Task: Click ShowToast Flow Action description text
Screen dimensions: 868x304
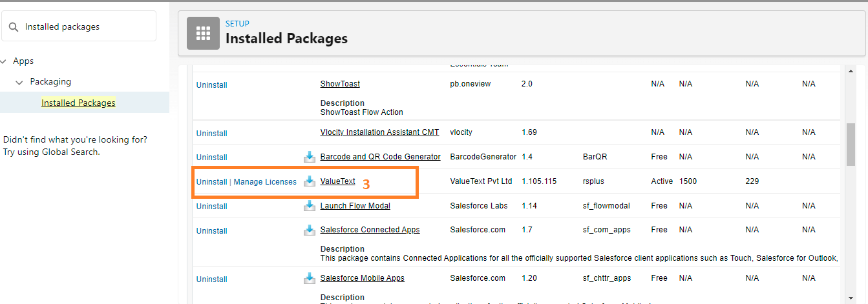Action: tap(361, 112)
